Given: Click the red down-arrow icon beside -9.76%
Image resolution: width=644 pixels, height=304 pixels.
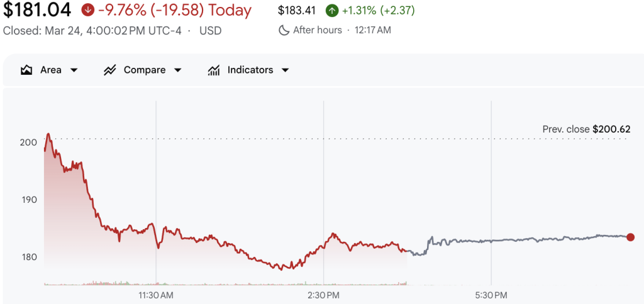Looking at the screenshot, I should pyautogui.click(x=89, y=11).
